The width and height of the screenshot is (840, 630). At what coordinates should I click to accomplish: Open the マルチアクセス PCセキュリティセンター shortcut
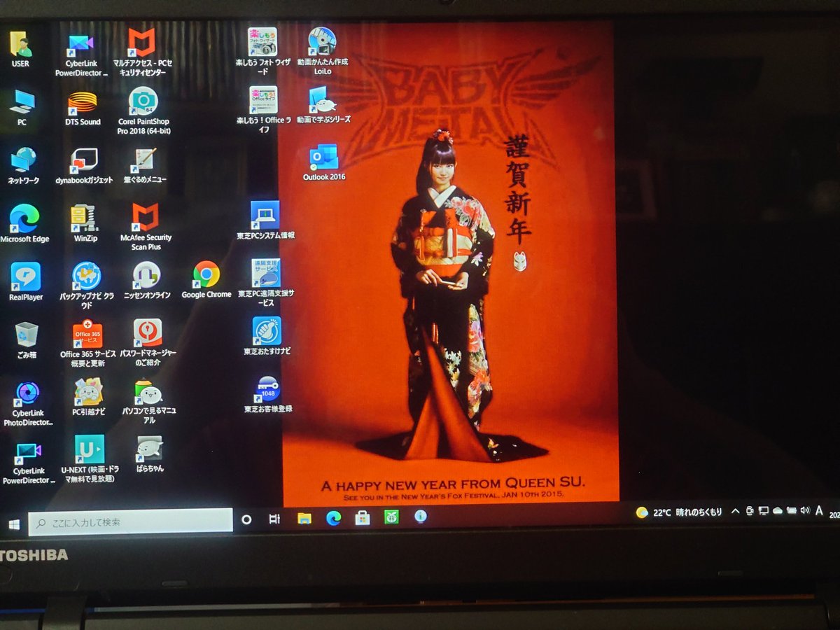(x=142, y=52)
